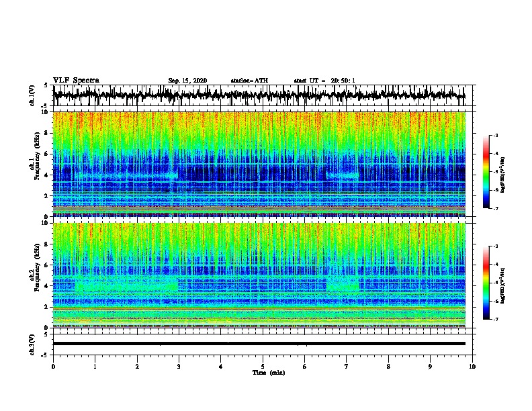
Task: Click the ch.2 spectrogram plot
Action: point(259,275)
